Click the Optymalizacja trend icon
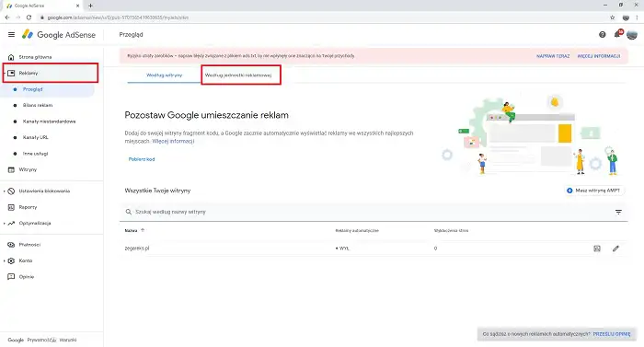 11,224
